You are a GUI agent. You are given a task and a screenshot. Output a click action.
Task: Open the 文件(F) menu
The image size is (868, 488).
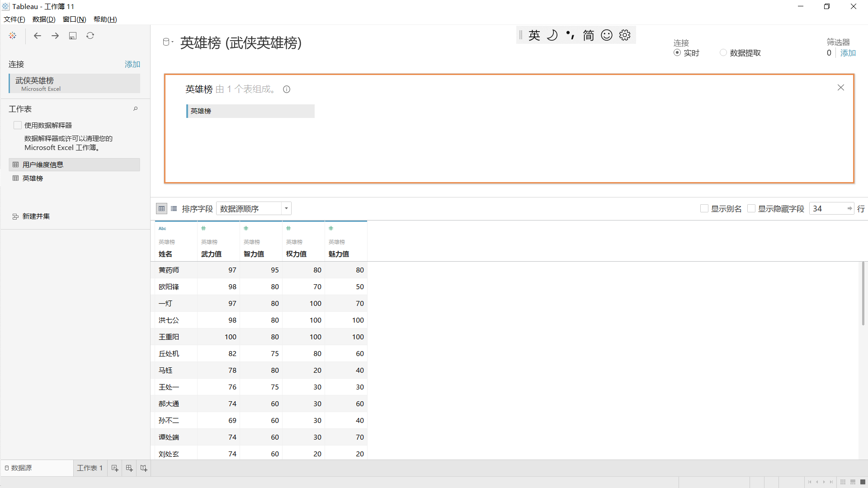14,19
